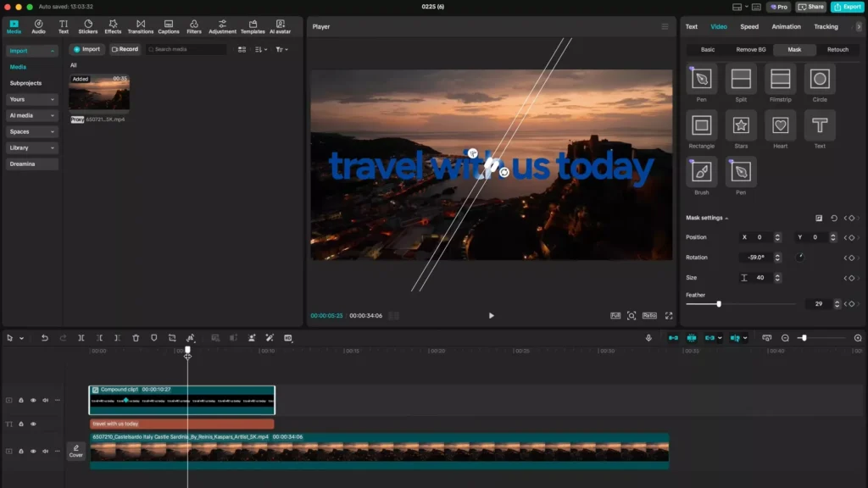
Task: Select the Brush mask tool
Action: pos(701,173)
